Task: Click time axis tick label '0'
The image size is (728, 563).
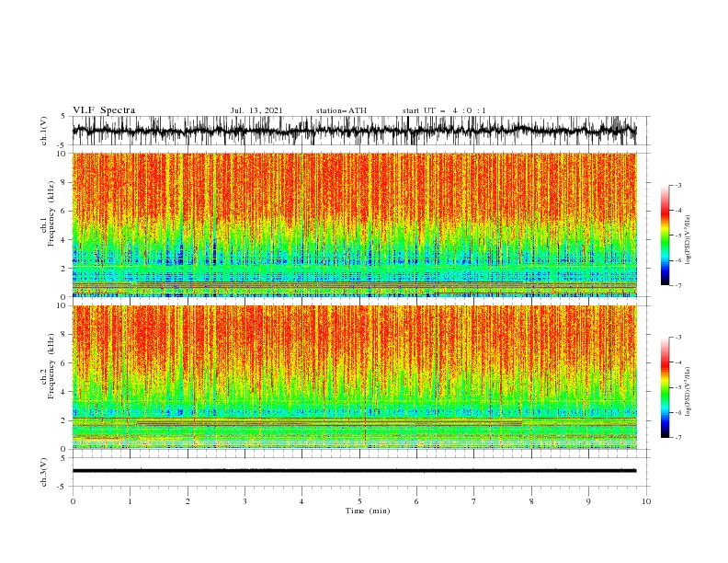Action: [x=73, y=501]
